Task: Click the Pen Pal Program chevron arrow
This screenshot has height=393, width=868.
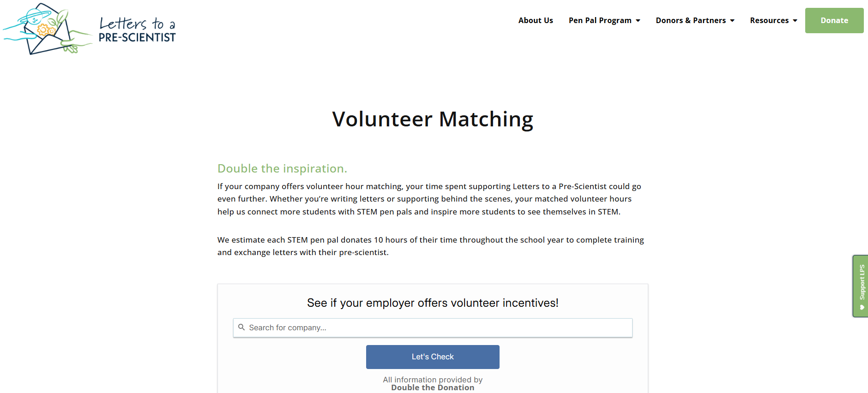Action: coord(639,21)
